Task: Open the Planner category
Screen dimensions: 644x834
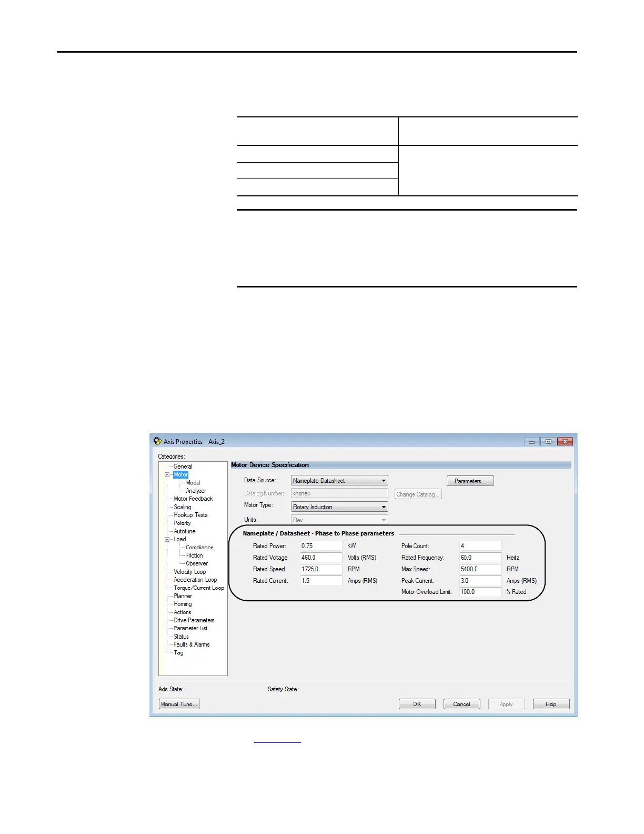Action: click(x=183, y=596)
